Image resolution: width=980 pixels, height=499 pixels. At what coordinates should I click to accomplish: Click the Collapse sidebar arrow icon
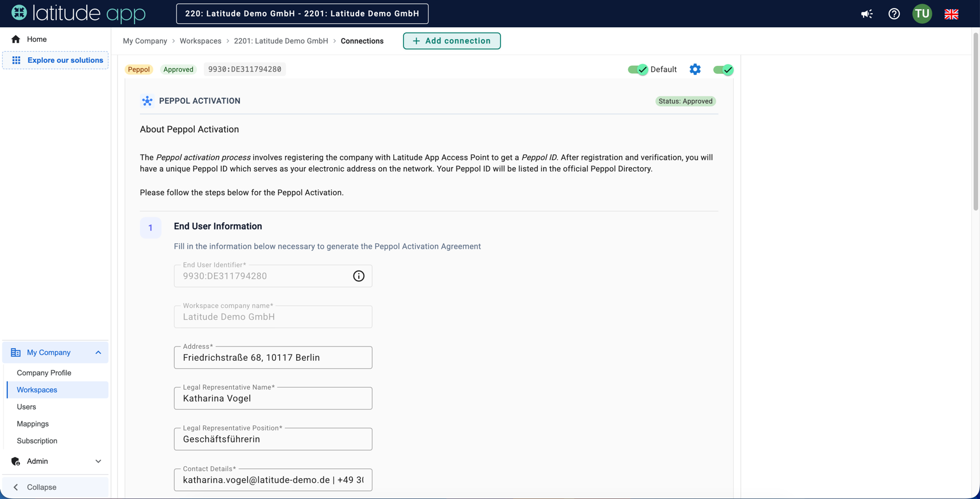16,487
